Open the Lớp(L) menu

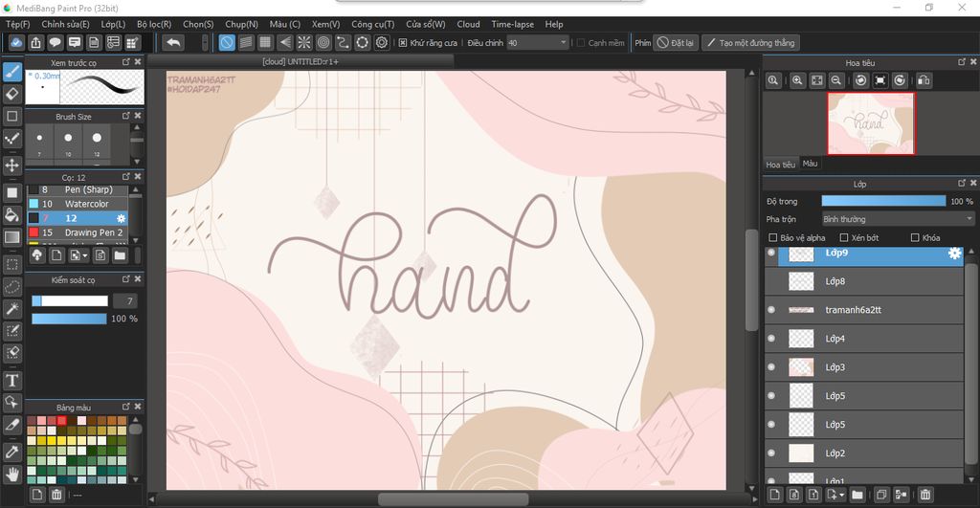[113, 24]
